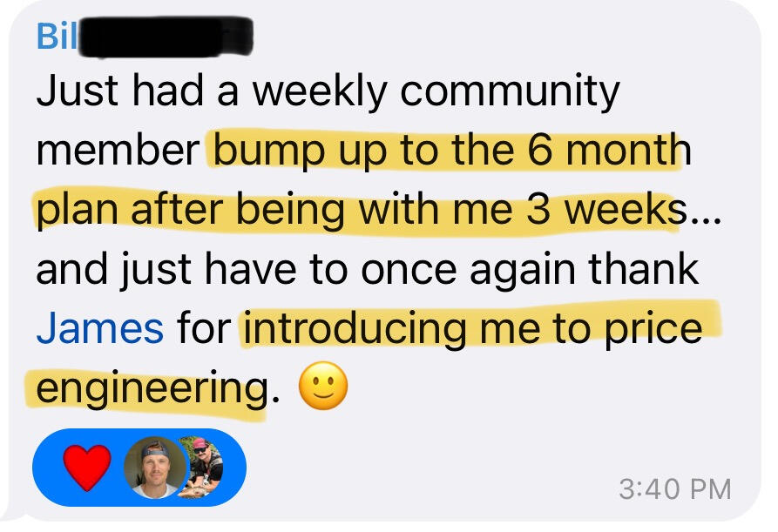Click the line 'and just have to once again thank'
778x532 pixels.
[367, 269]
